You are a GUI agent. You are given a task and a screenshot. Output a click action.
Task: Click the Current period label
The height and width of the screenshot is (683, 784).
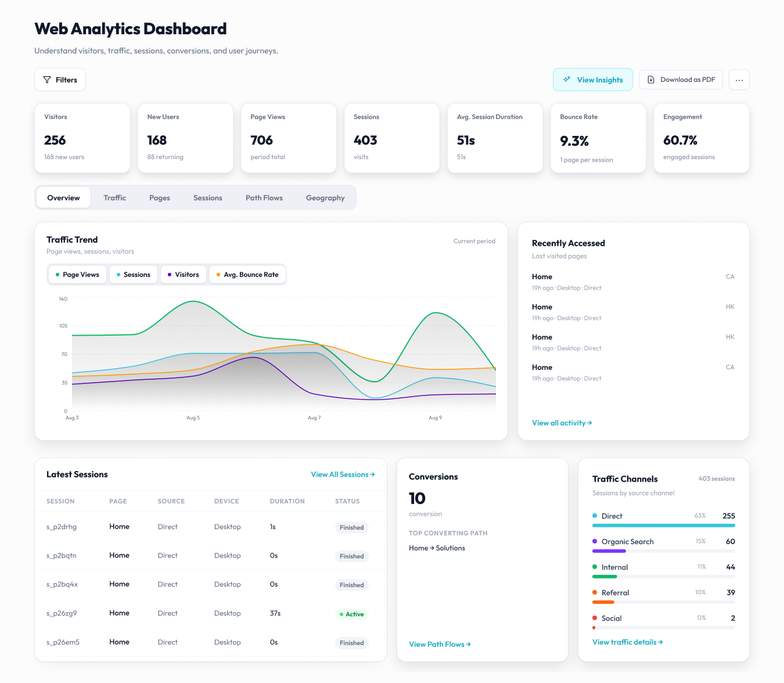(474, 241)
